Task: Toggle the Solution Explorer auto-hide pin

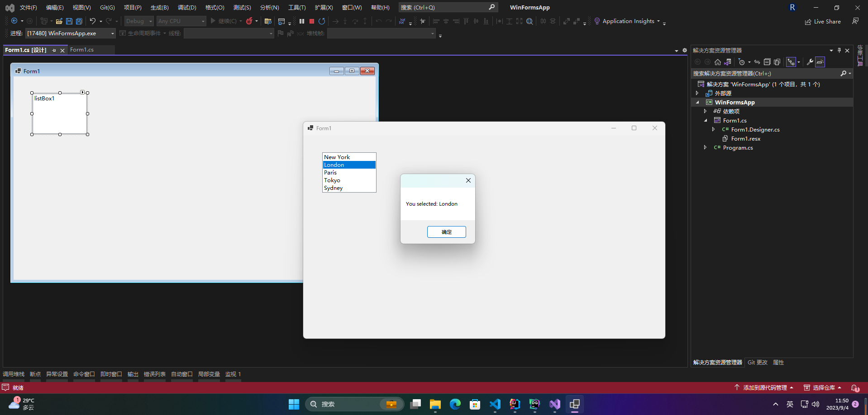Action: pyautogui.click(x=839, y=50)
